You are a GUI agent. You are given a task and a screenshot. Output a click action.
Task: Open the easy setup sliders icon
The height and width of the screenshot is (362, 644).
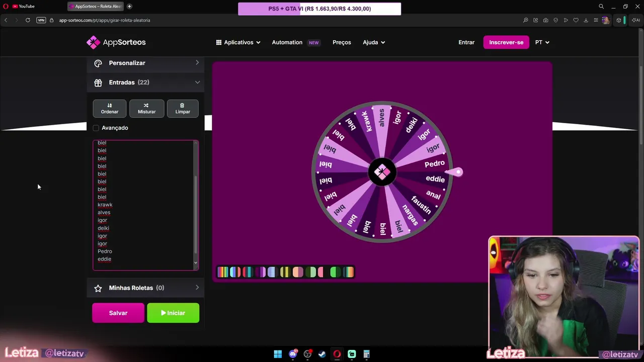click(596, 20)
